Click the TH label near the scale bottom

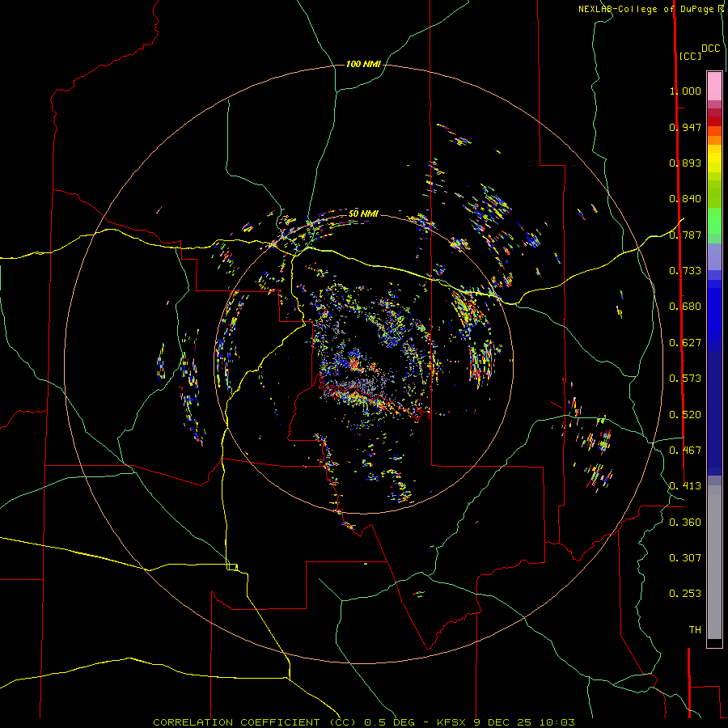[x=695, y=630]
